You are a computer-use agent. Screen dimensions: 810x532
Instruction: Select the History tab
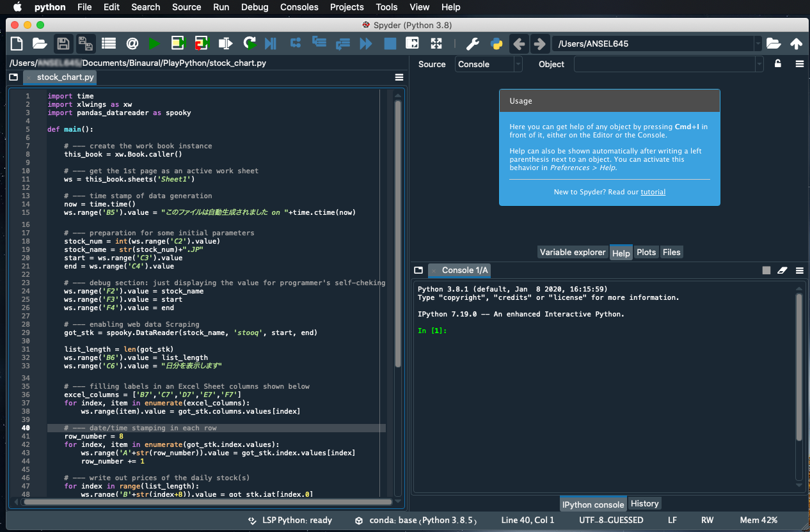click(644, 504)
